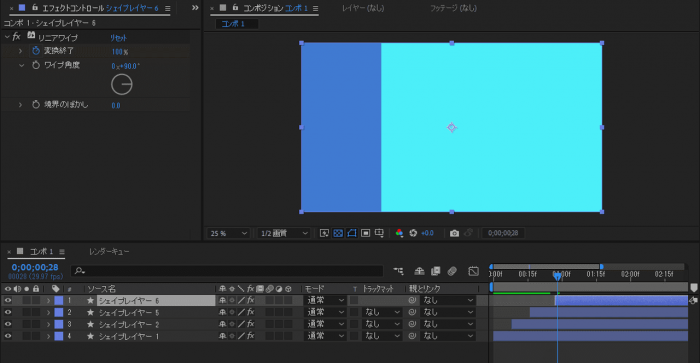The height and width of the screenshot is (363, 700).
Task: Click the reset exposure aperture icon
Action: click(x=413, y=233)
